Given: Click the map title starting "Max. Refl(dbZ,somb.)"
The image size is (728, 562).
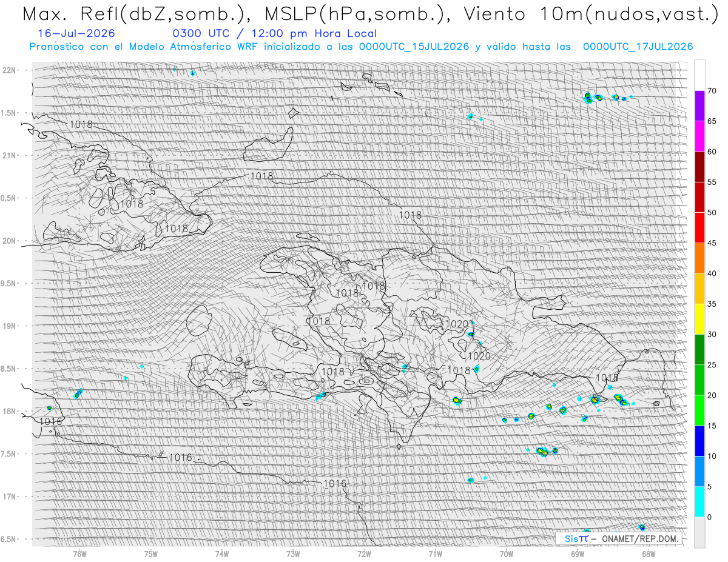Looking at the screenshot, I should [x=369, y=13].
